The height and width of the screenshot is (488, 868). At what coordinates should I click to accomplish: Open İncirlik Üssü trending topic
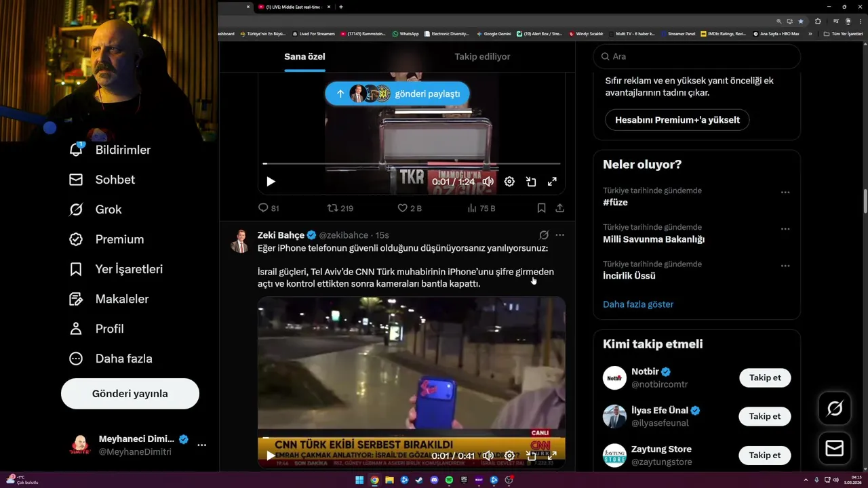pyautogui.click(x=629, y=276)
